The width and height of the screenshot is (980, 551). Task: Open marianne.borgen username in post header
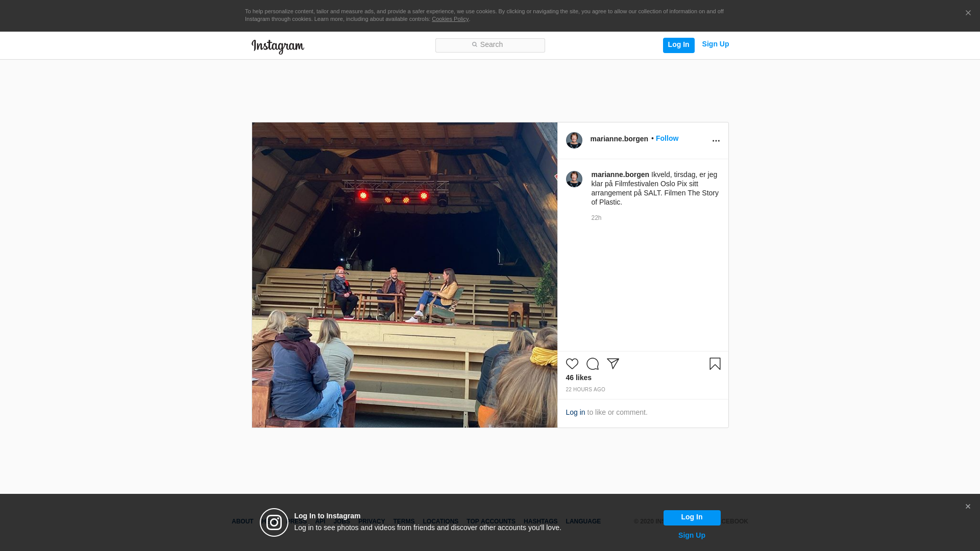[619, 139]
